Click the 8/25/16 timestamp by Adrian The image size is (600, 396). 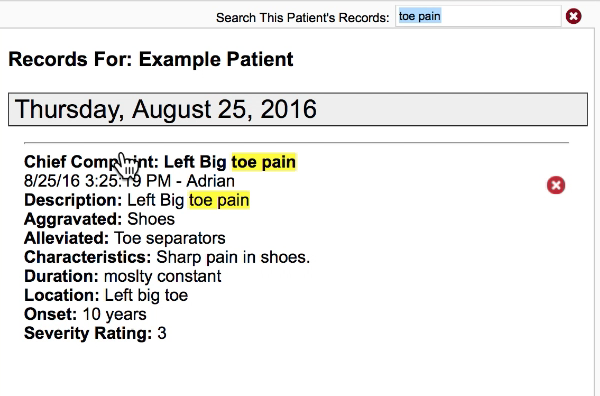click(97, 181)
